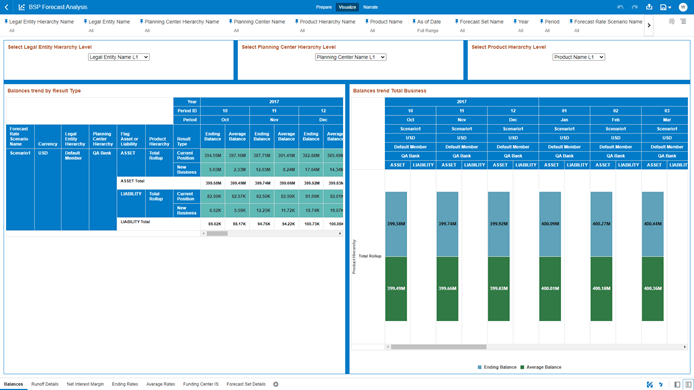The height and width of the screenshot is (390, 694).
Task: Click the Oct ending balance bar 399.58M
Action: 396,224
